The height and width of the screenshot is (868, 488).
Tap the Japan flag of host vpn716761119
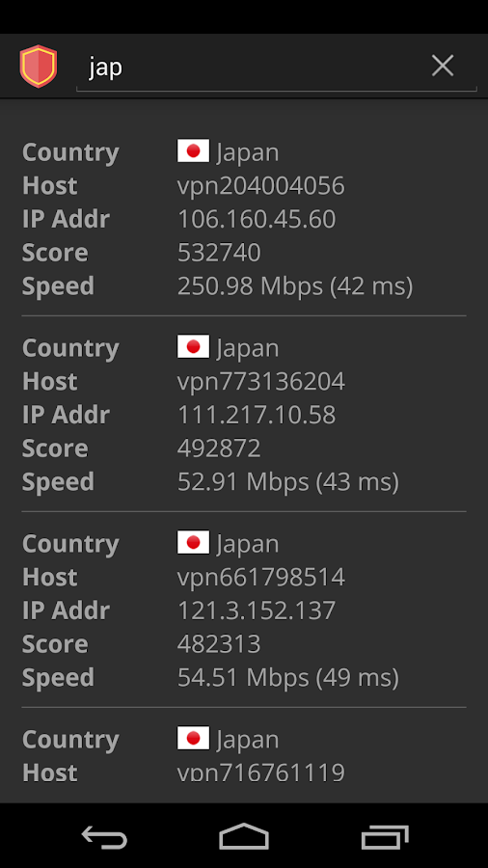point(193,739)
